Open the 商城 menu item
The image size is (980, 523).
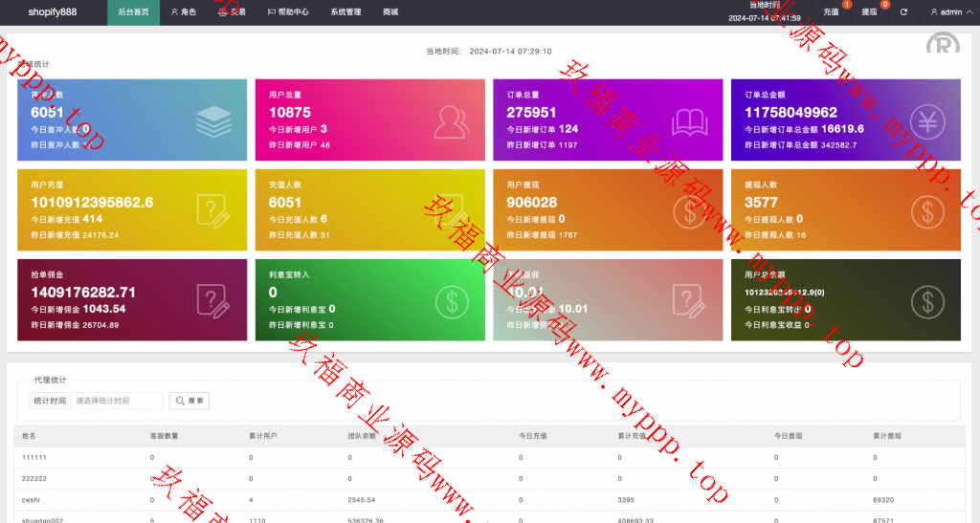390,12
